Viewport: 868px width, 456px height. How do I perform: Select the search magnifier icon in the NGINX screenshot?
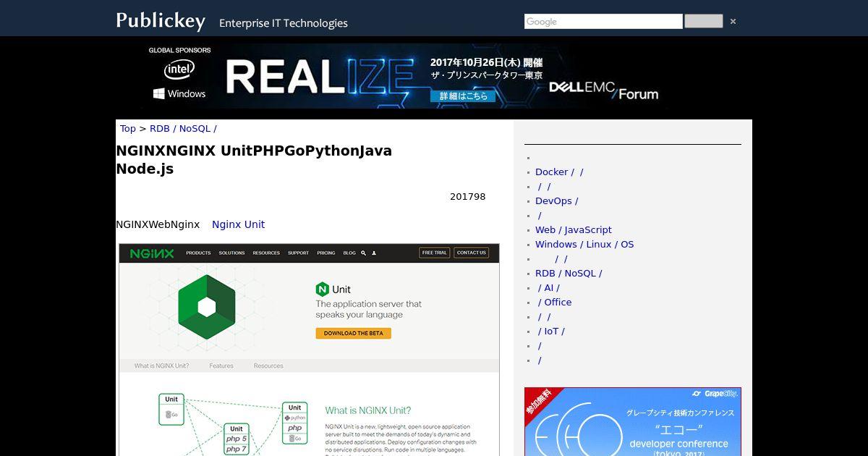pos(364,253)
